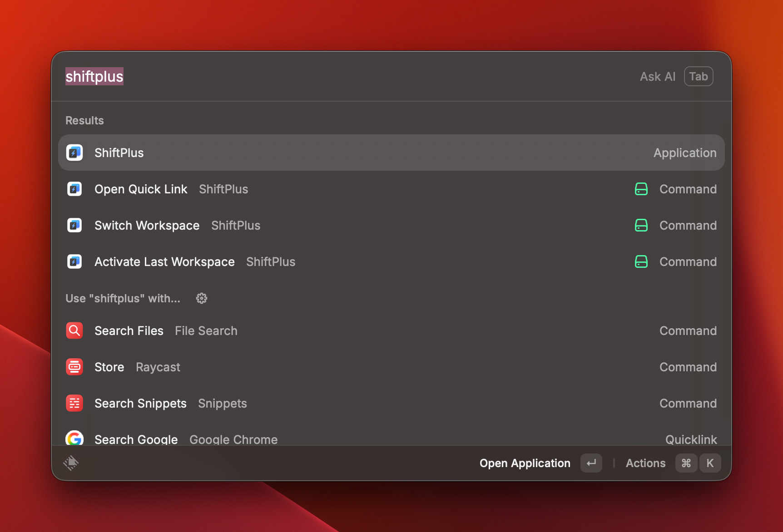Image resolution: width=783 pixels, height=532 pixels.
Task: Click green extension icon beside Activate Last Workspace
Action: 641,261
